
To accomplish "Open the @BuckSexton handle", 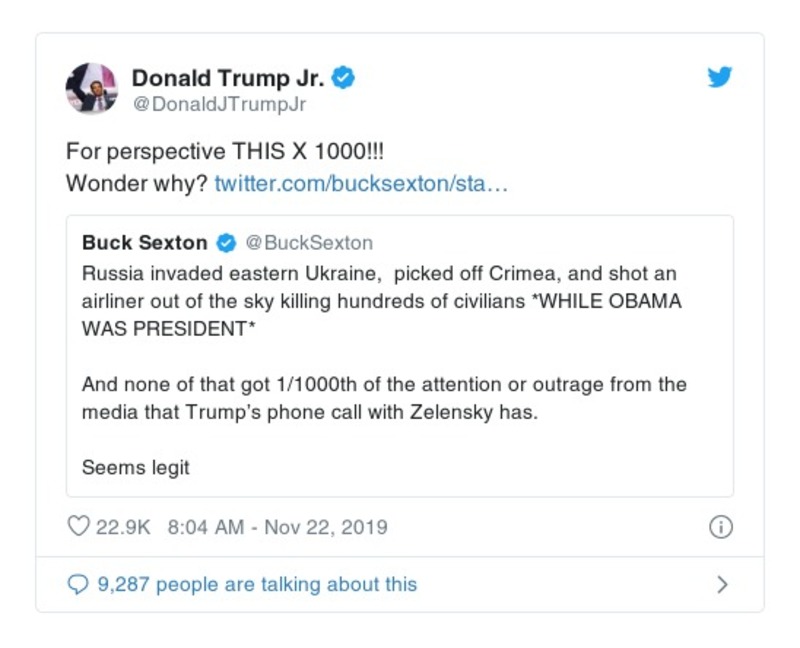I will tap(309, 243).
